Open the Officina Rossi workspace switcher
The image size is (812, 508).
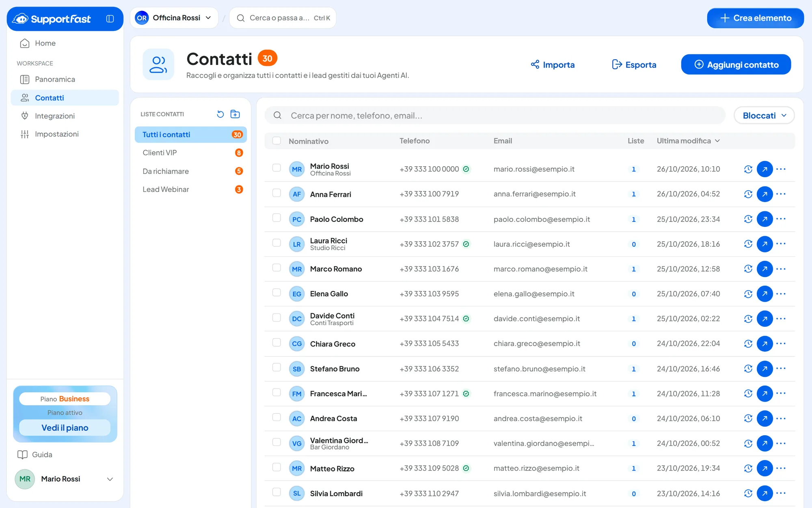point(174,18)
